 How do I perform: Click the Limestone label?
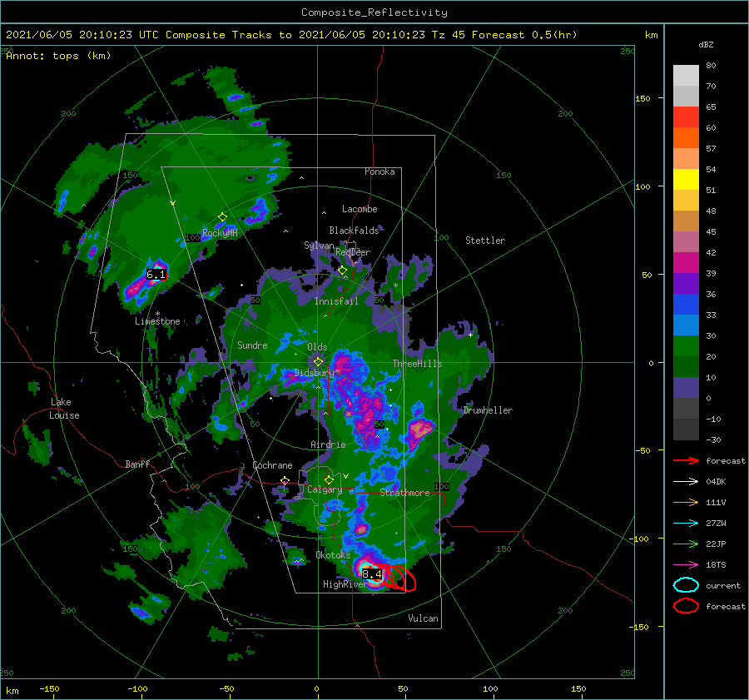[x=157, y=321]
